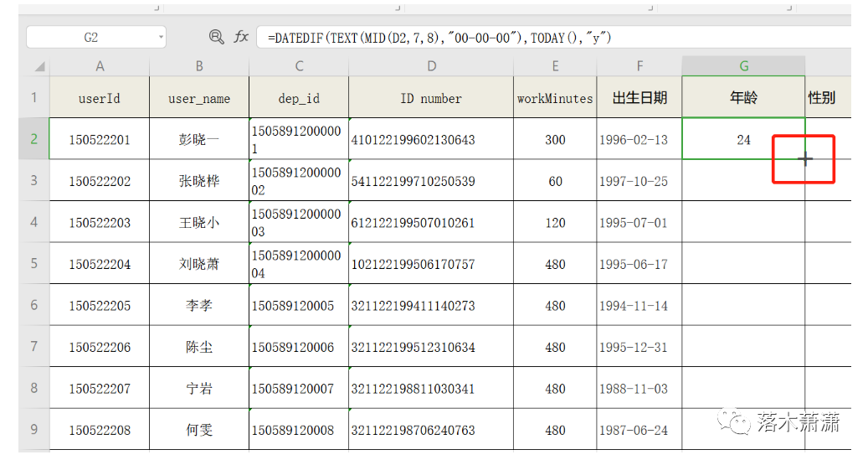Screen dimensions: 868x460
Task: Select workMinutes cell showing 120
Action: click(555, 222)
